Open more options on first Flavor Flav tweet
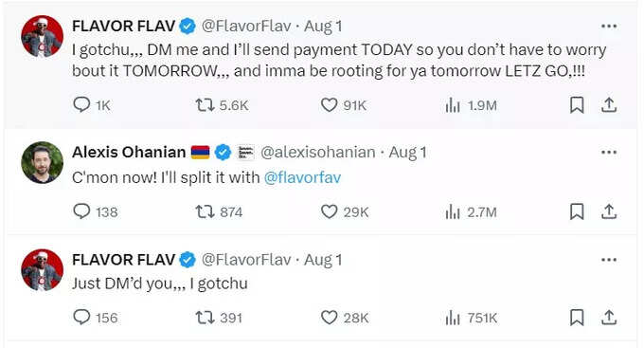Screen dimensions: 644x348 point(609,27)
